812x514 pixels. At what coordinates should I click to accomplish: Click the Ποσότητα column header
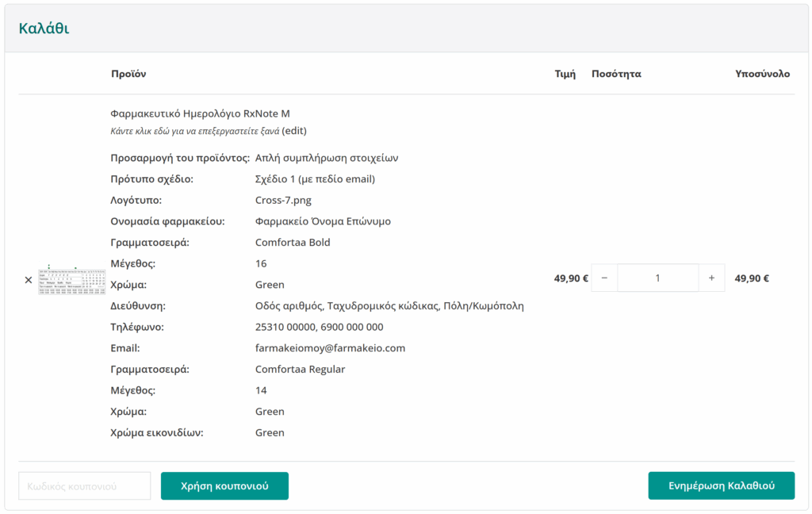616,74
